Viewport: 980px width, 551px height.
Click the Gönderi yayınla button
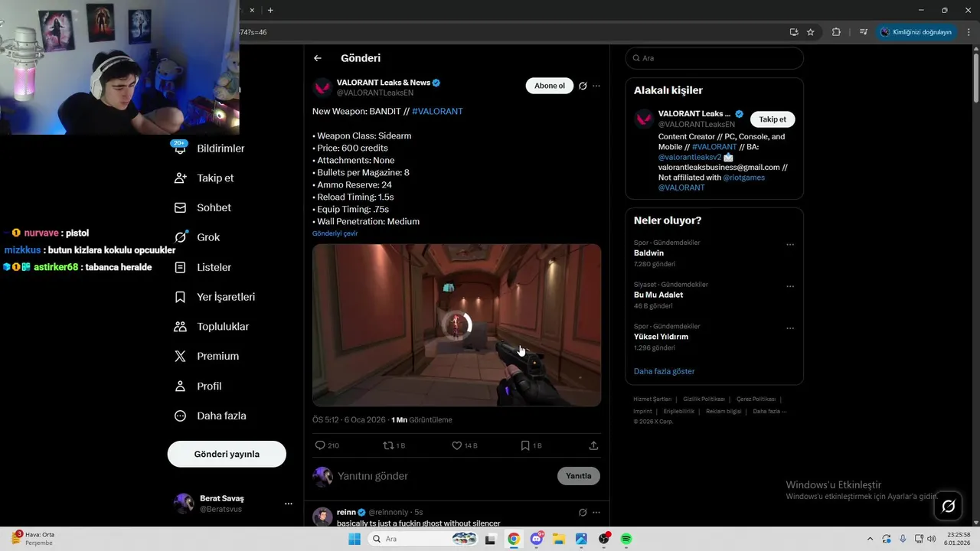pos(227,454)
